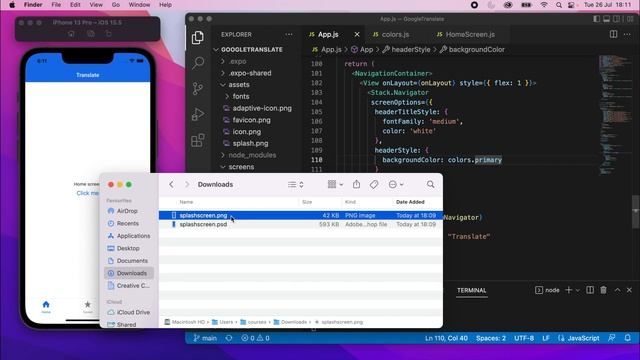Select Desktop in Finder sidebar
The image size is (640, 360).
click(128, 248)
